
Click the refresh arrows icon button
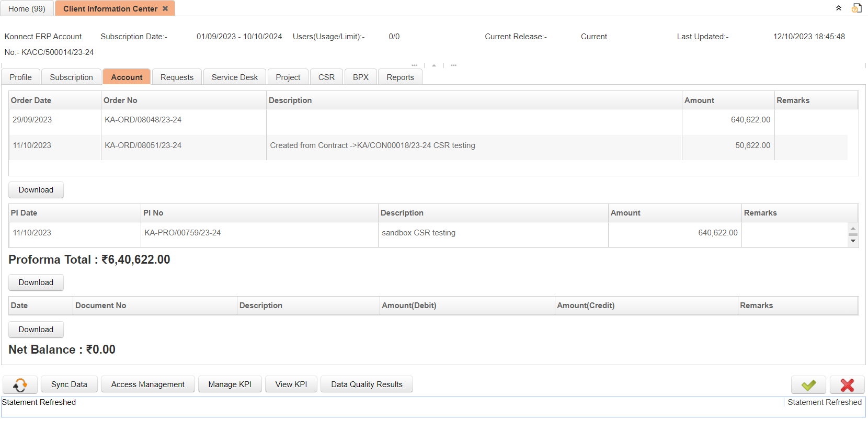pos(20,384)
